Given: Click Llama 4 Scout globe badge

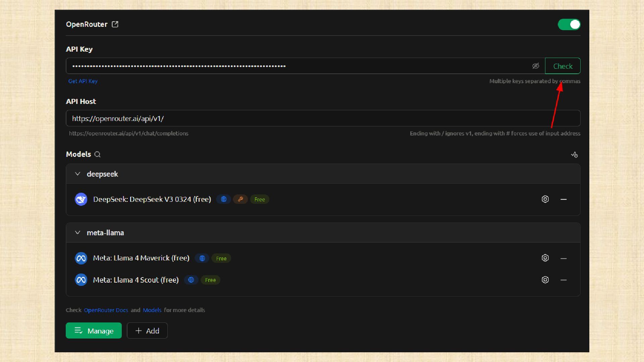Looking at the screenshot, I should point(191,280).
